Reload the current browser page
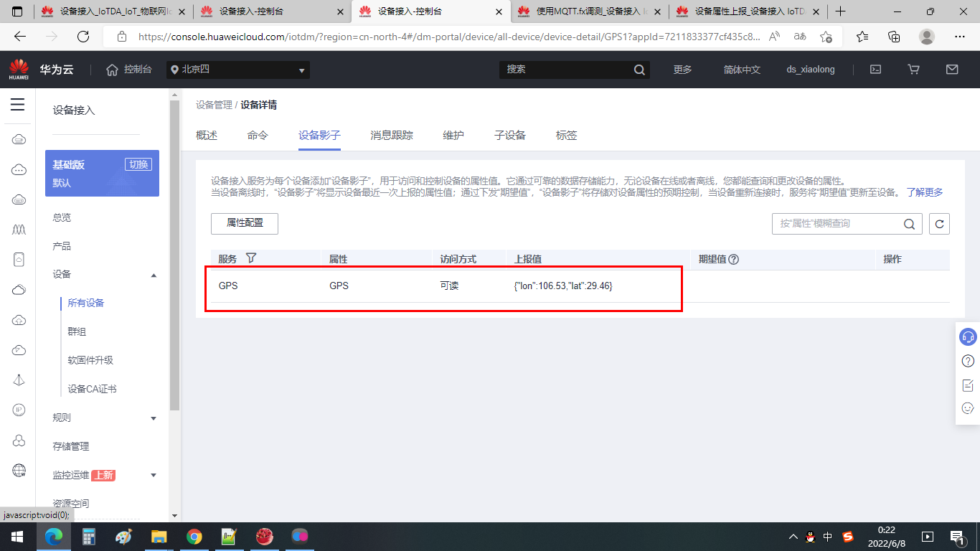The image size is (980, 551). pyautogui.click(x=83, y=37)
